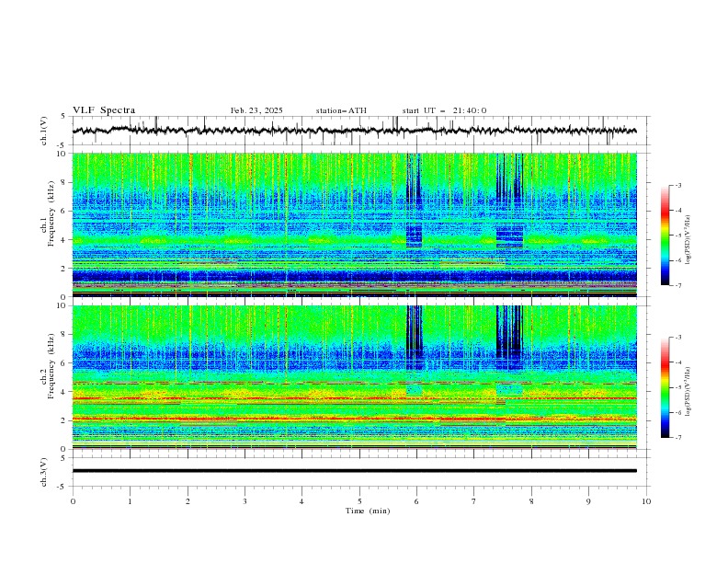Click the "10" time axis tick label at bottom

tap(646, 501)
